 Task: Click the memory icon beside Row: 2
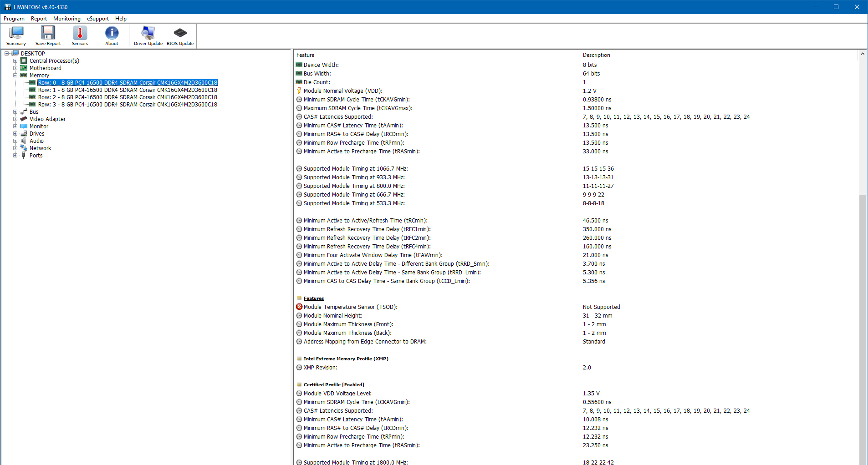pyautogui.click(x=32, y=97)
